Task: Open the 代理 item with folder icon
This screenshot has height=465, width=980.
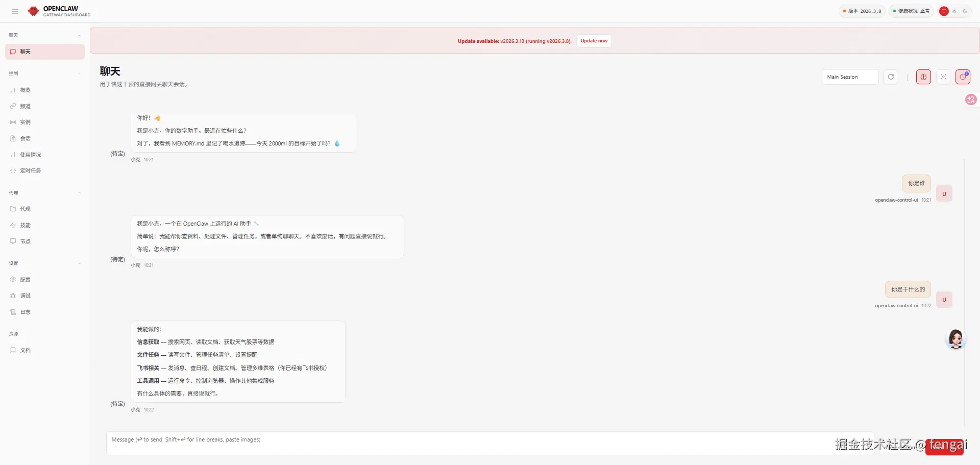Action: click(45, 209)
